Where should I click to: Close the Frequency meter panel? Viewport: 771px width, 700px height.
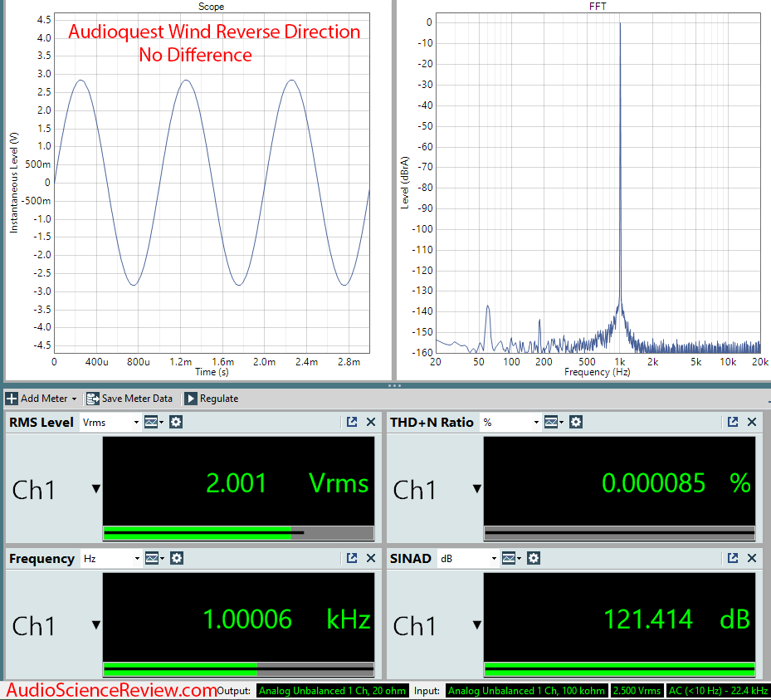[x=371, y=558]
